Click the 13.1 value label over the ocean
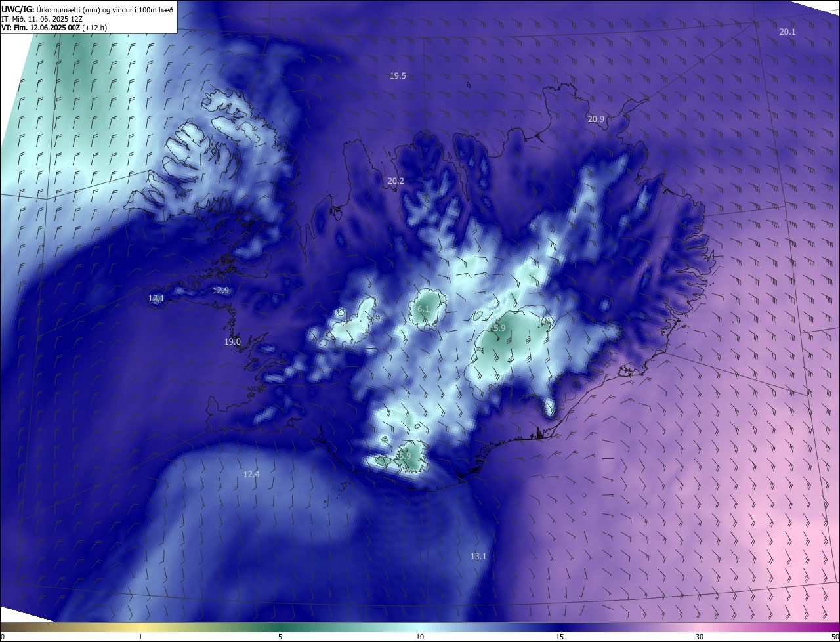840x642 pixels. point(478,557)
